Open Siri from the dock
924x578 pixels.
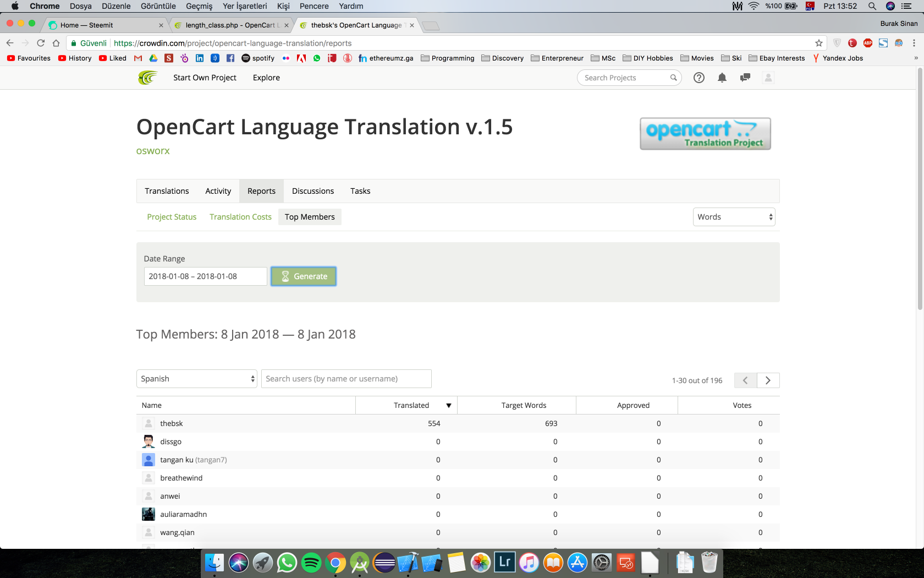tap(239, 563)
